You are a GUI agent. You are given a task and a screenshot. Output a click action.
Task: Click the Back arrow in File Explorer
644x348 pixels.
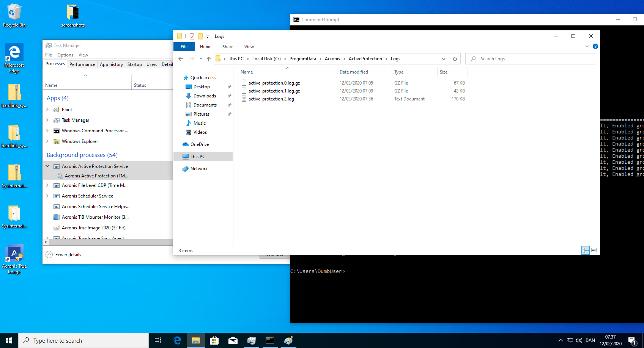[x=181, y=59]
